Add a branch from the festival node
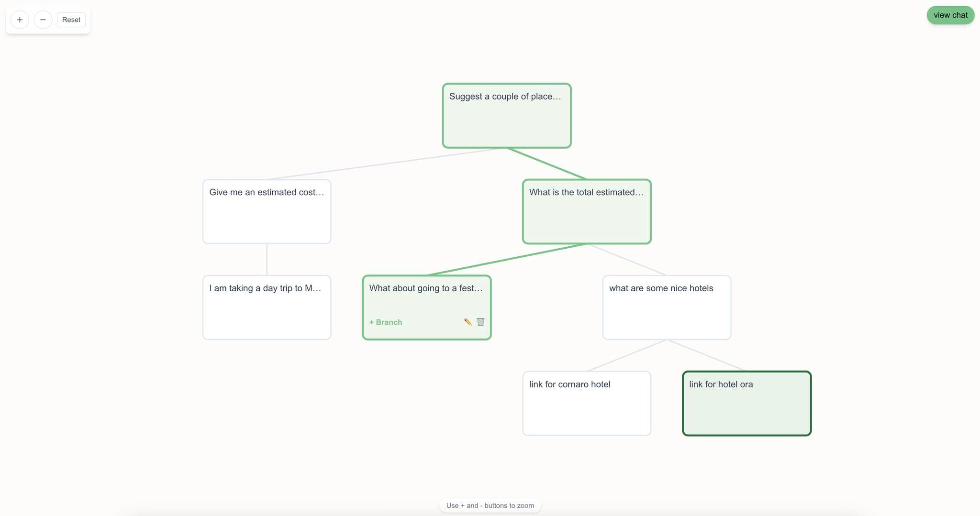 point(386,322)
